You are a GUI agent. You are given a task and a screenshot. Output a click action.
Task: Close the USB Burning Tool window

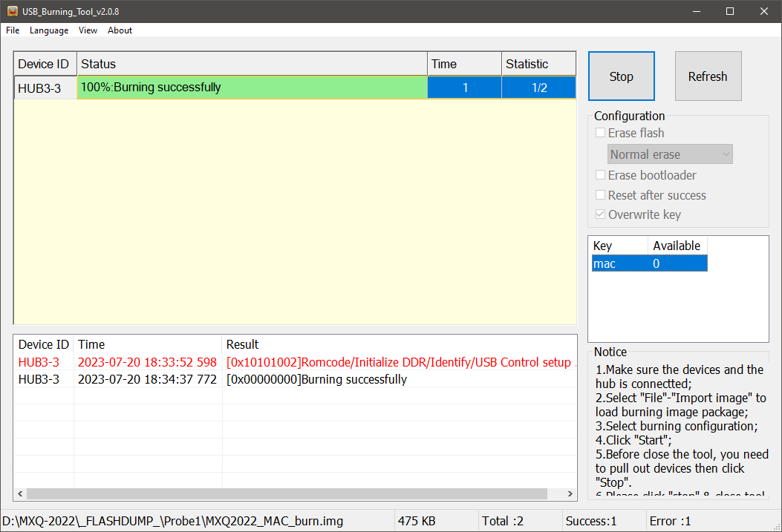click(x=764, y=11)
